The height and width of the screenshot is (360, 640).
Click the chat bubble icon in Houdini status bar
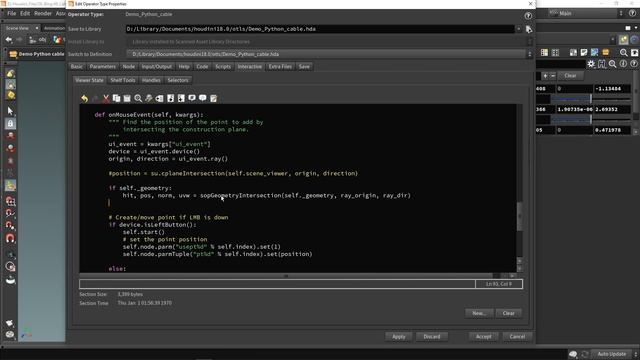573,354
